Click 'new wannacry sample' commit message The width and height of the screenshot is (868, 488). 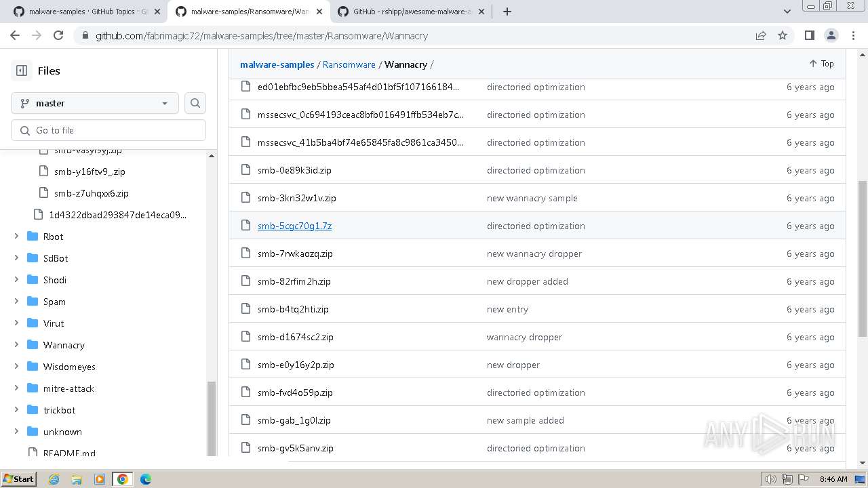click(x=532, y=198)
